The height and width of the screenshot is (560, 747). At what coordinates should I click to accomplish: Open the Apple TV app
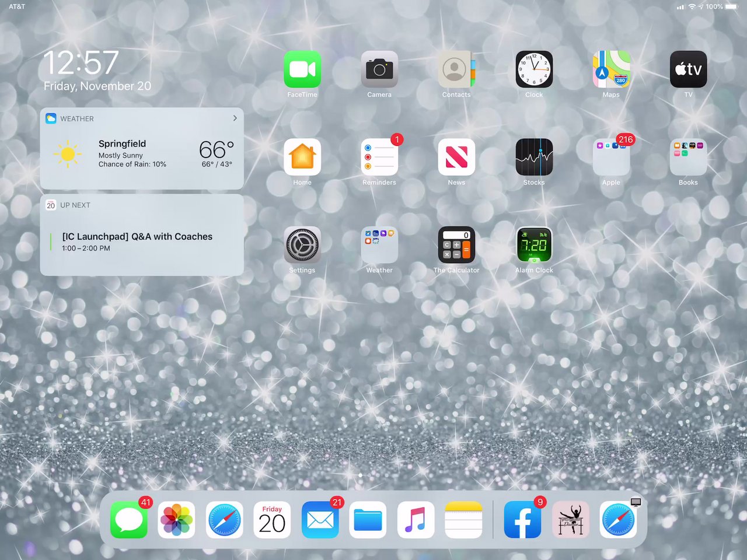click(x=688, y=69)
